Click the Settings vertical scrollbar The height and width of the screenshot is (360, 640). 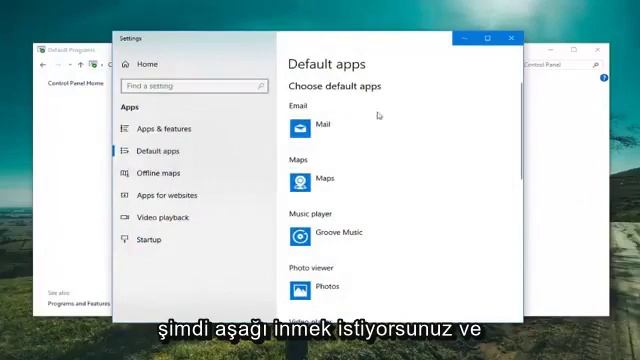[521, 131]
